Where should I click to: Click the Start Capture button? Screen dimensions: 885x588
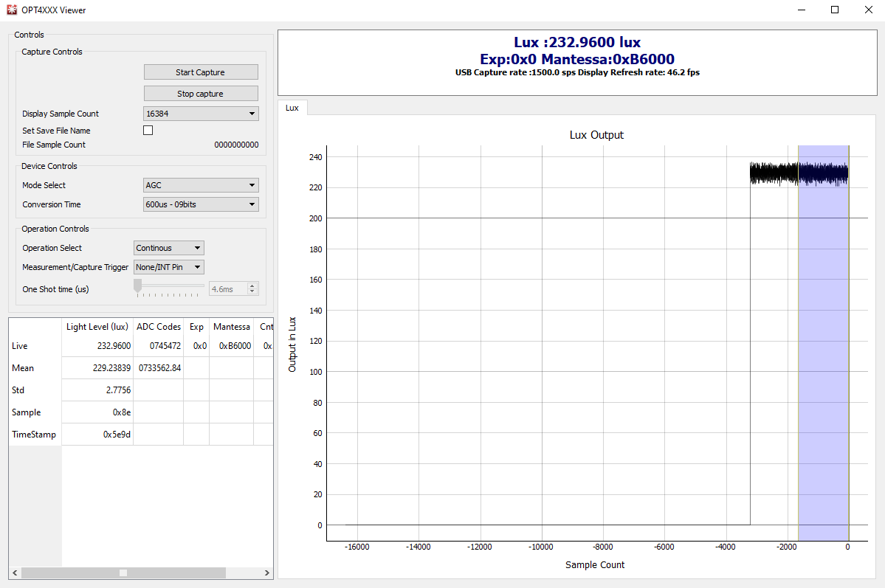(201, 72)
